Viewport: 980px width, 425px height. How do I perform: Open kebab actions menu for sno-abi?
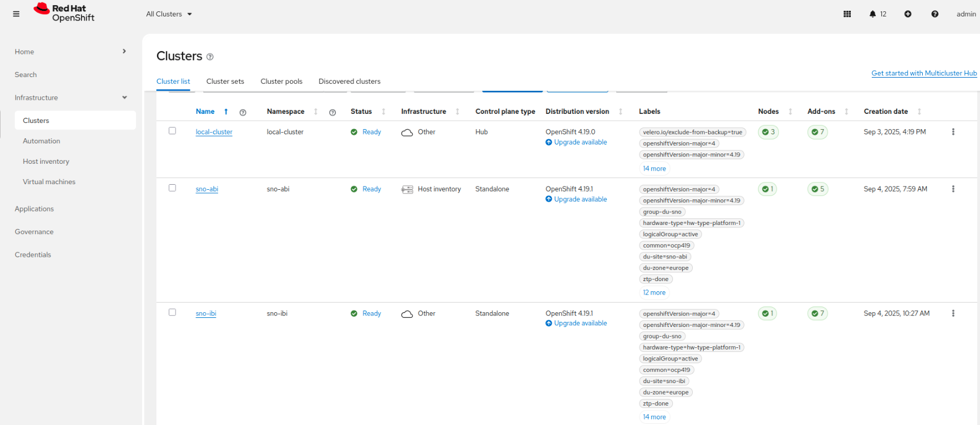click(953, 189)
